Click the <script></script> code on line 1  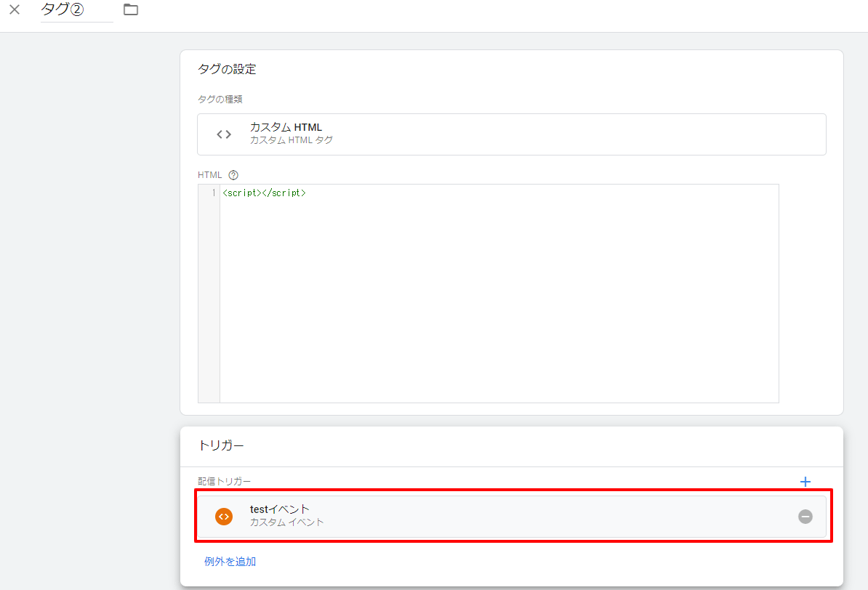point(264,193)
